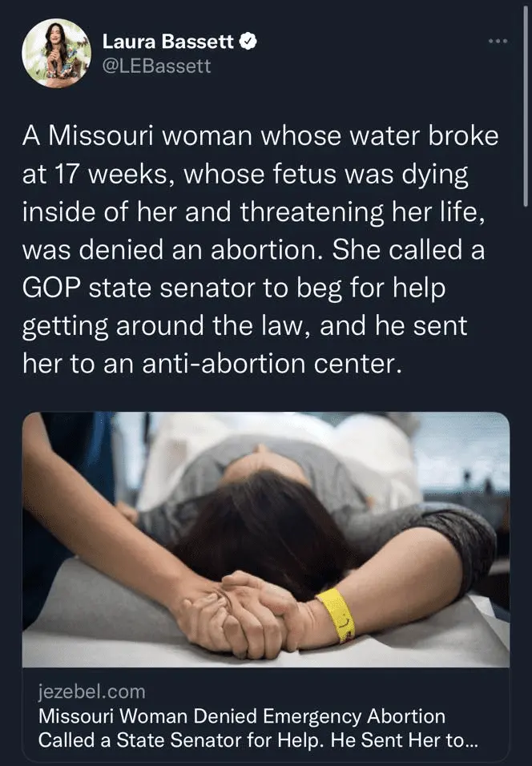Click the tweet line "A Missouri woman whose water broke"
Viewport: 532px width, 766px height.
click(260, 135)
